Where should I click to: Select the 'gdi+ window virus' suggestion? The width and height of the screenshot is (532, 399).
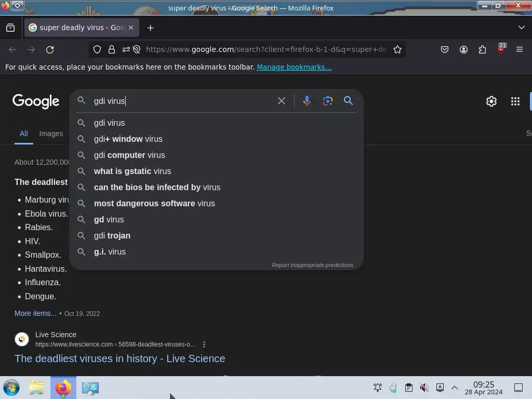217,139
